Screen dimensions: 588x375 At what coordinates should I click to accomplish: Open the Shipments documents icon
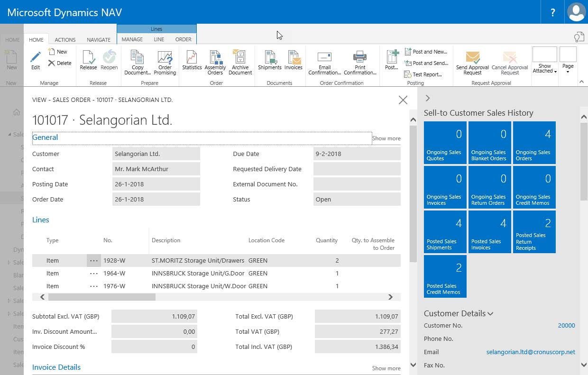269,60
